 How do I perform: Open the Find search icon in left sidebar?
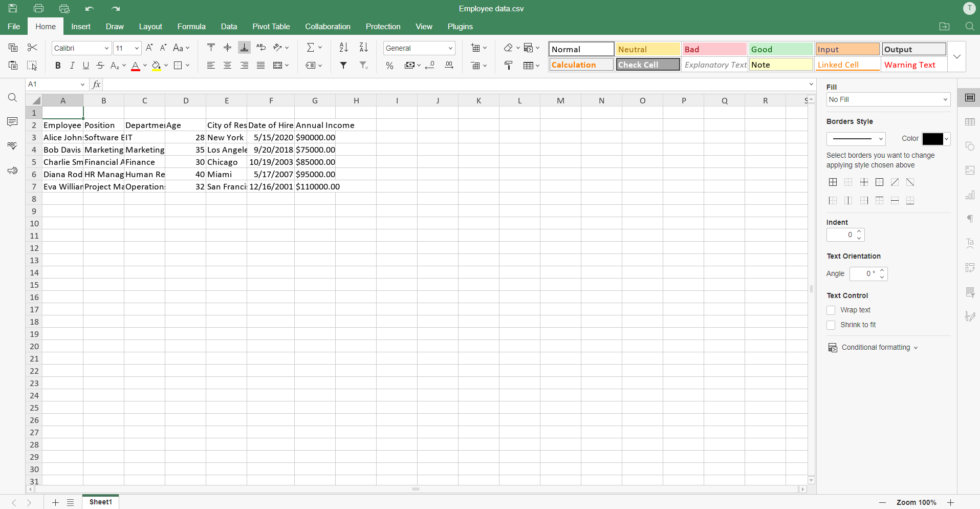12,97
